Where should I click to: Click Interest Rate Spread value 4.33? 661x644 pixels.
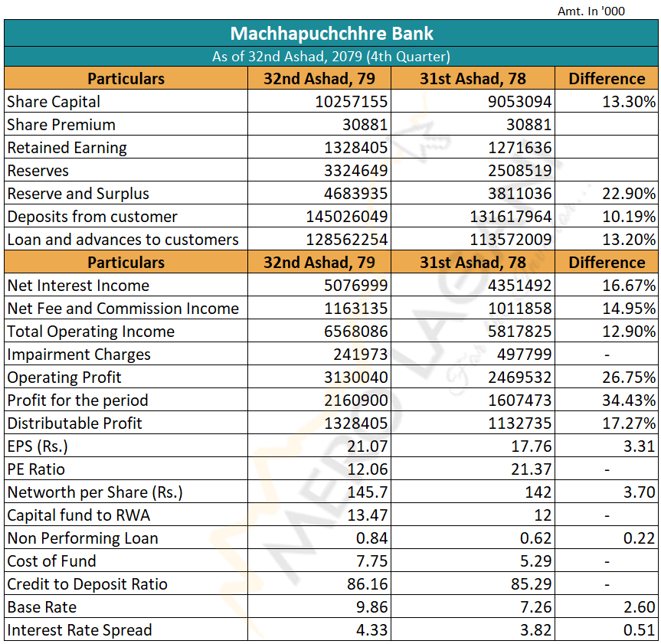coord(371,630)
